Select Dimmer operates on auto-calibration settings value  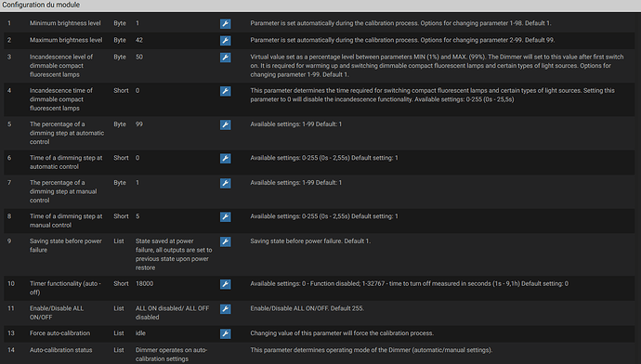tap(171, 355)
